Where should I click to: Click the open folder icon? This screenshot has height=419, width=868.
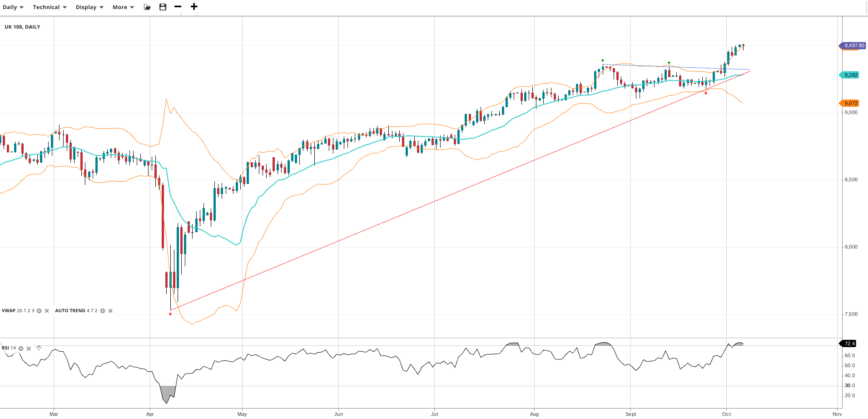click(x=147, y=7)
